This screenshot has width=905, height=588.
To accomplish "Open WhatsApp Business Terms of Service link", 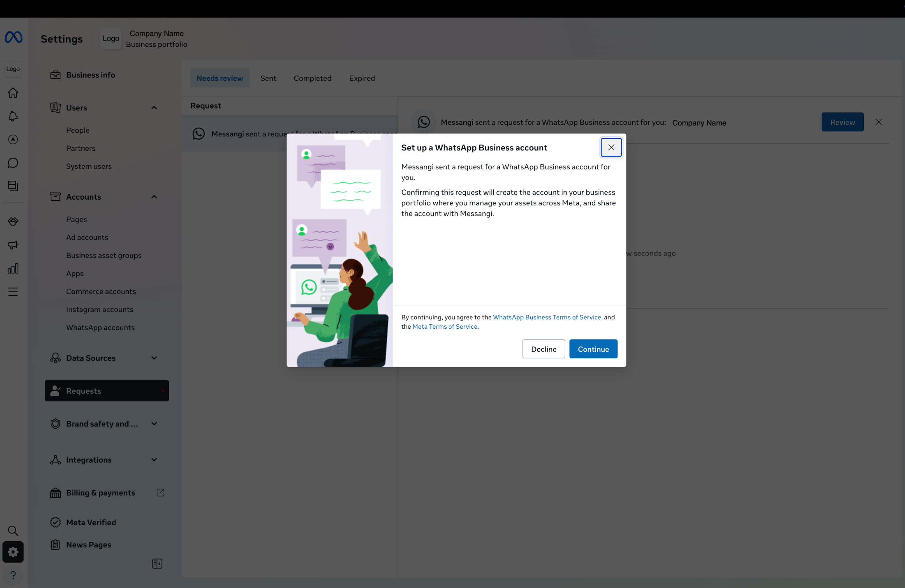I will point(547,318).
